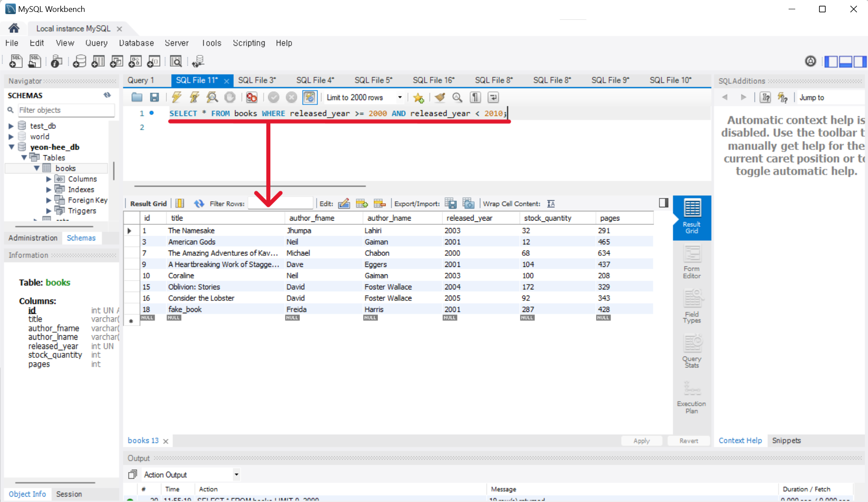
Task: Show the Execution Plan view
Action: tap(692, 397)
